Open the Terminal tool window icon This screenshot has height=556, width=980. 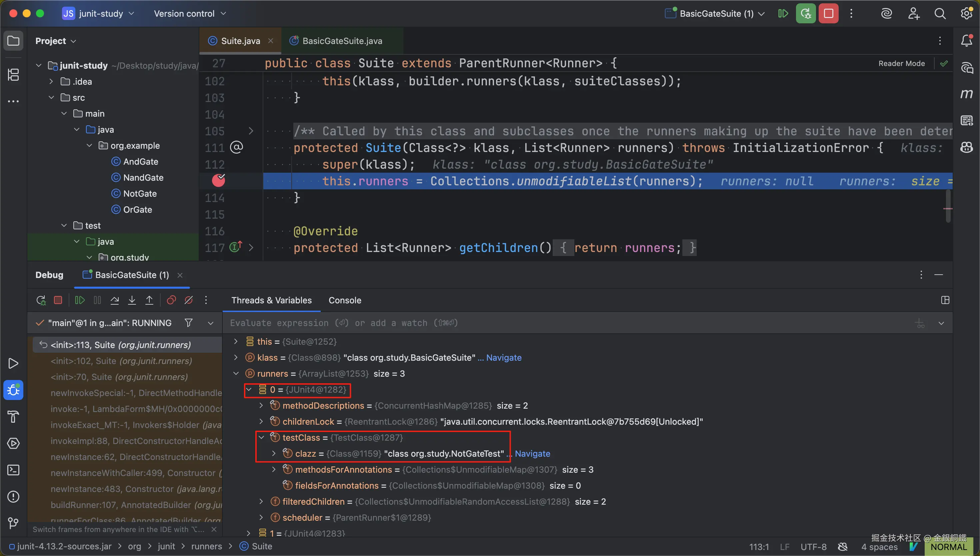click(13, 470)
